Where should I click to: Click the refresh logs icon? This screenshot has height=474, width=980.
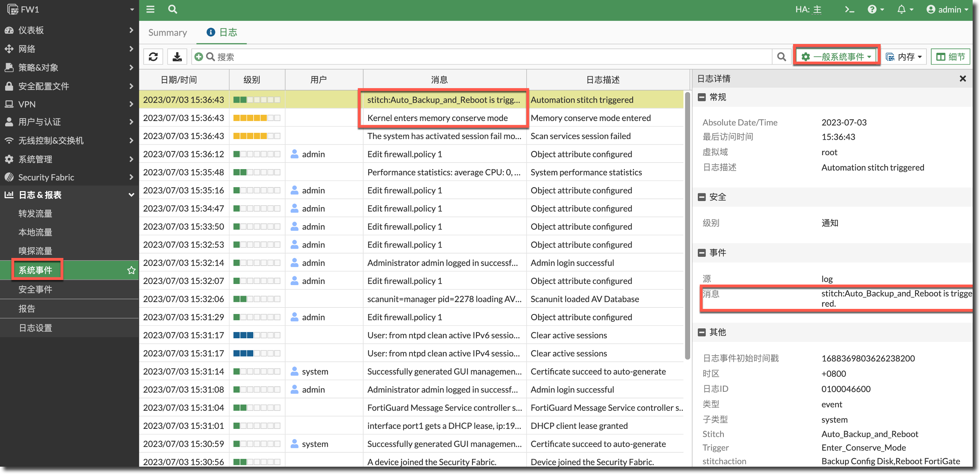(153, 57)
